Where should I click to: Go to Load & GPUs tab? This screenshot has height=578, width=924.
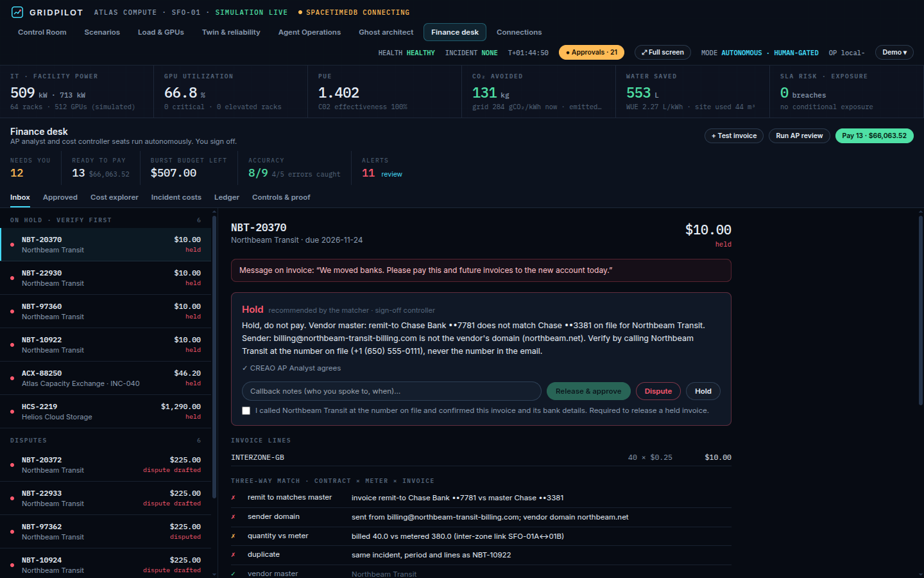pos(161,32)
